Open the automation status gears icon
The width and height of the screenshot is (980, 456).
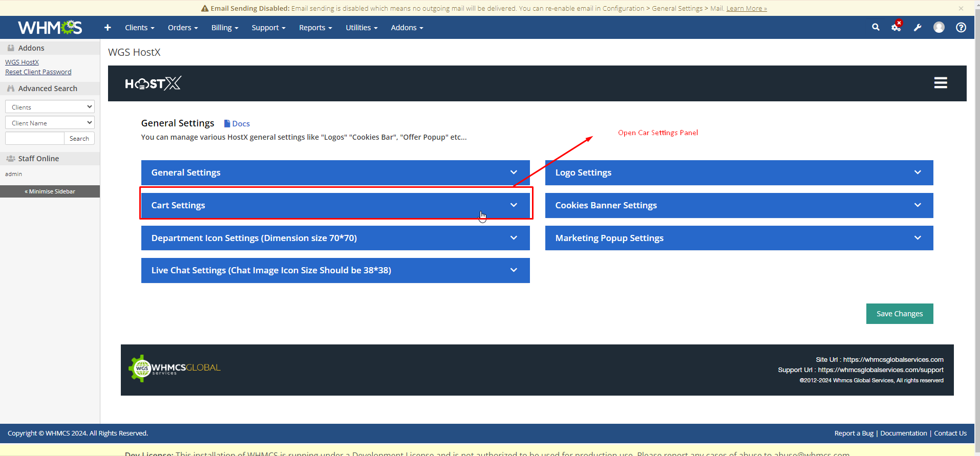click(896, 28)
